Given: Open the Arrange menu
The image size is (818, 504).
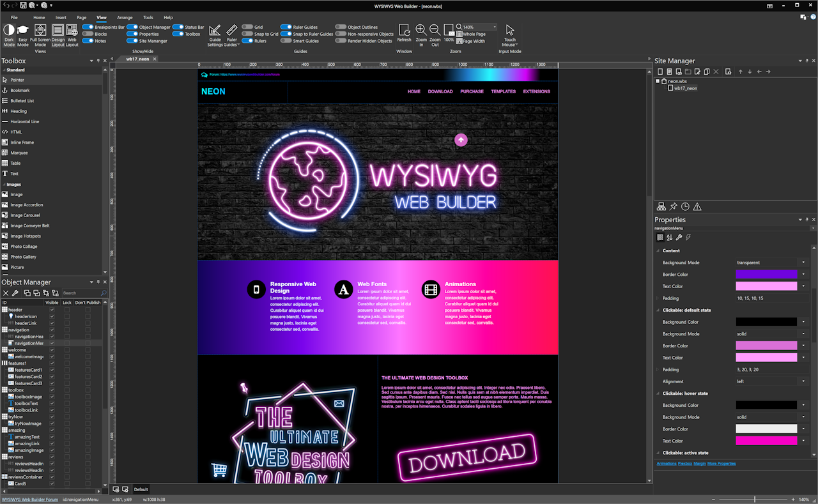Looking at the screenshot, I should pos(125,18).
